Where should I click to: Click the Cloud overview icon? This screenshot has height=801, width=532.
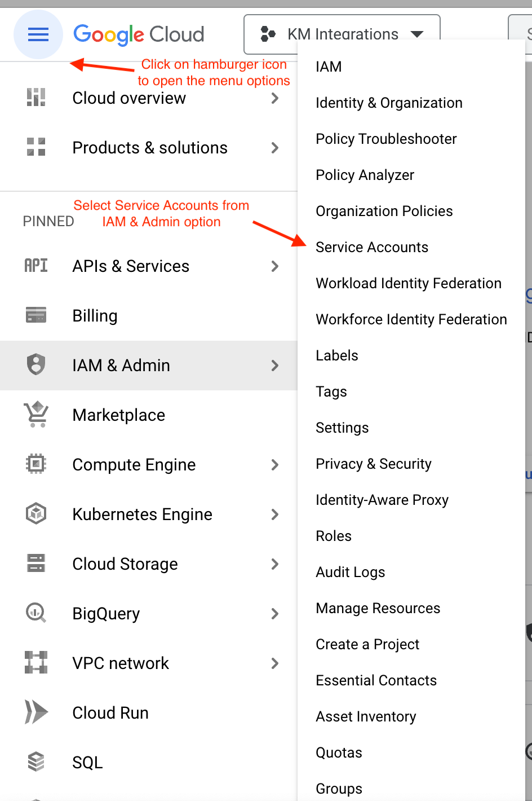pos(36,98)
